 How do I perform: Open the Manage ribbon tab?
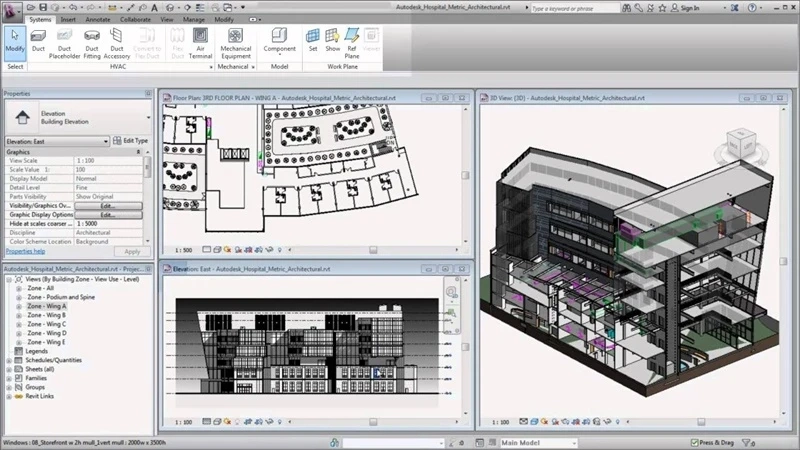pos(193,19)
